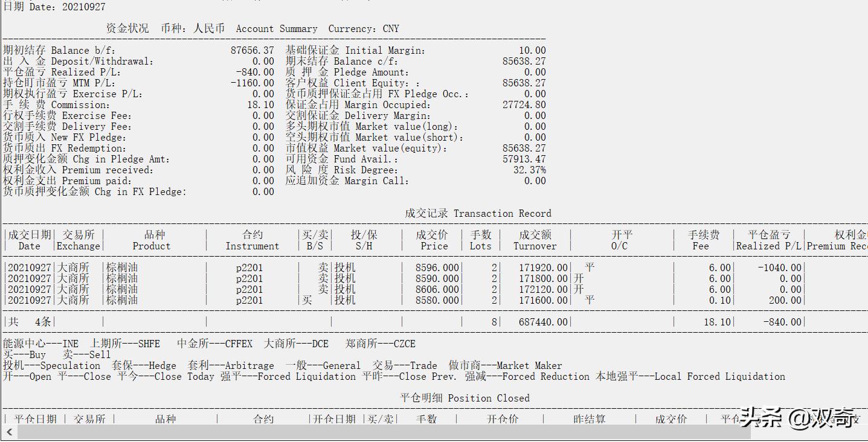Select the Risk Degree value 32.37%
This screenshot has height=442, width=868.
pyautogui.click(x=529, y=170)
